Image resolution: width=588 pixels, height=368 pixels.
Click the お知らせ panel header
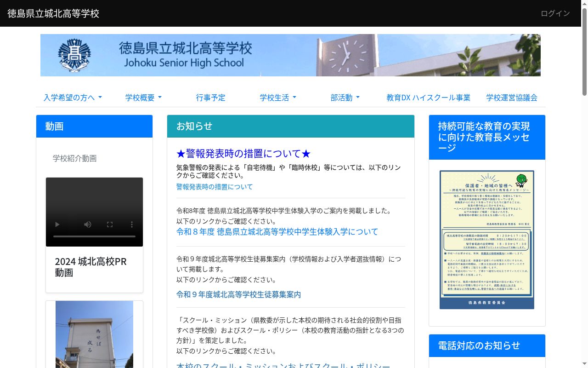(x=291, y=126)
